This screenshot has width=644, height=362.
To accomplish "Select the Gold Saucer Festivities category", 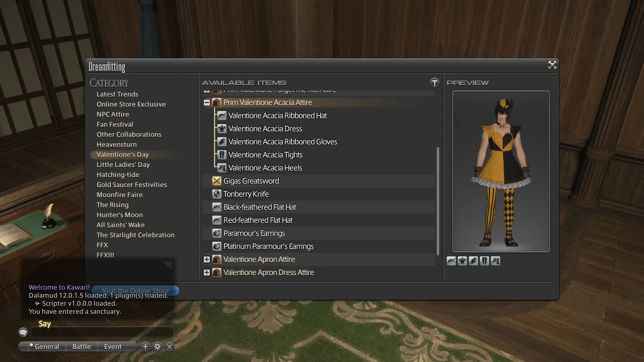I will pos(132,185).
